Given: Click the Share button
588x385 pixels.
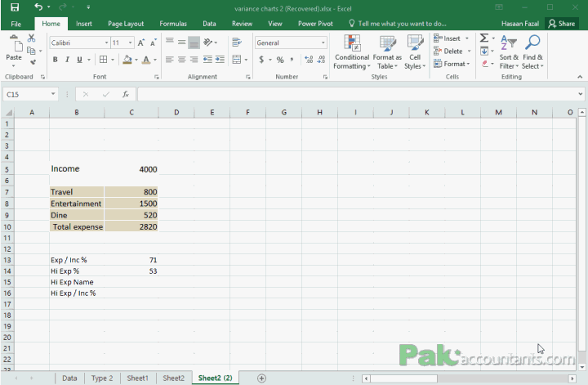Looking at the screenshot, I should 562,24.
